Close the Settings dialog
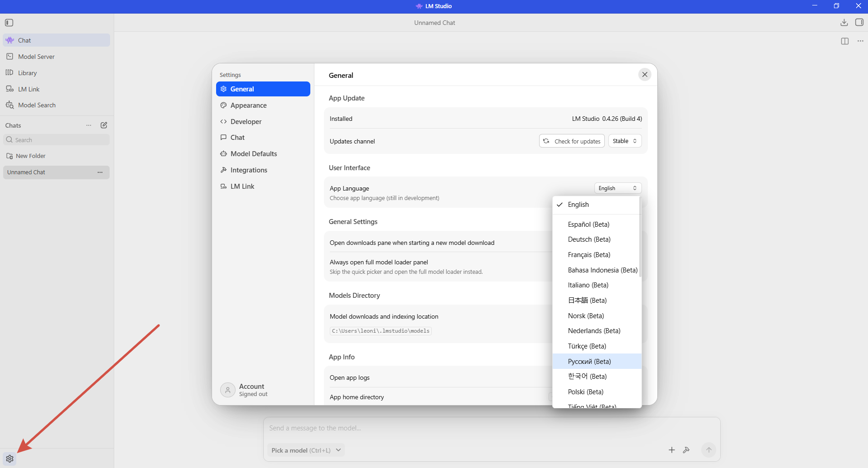Image resolution: width=868 pixels, height=468 pixels. click(x=645, y=75)
